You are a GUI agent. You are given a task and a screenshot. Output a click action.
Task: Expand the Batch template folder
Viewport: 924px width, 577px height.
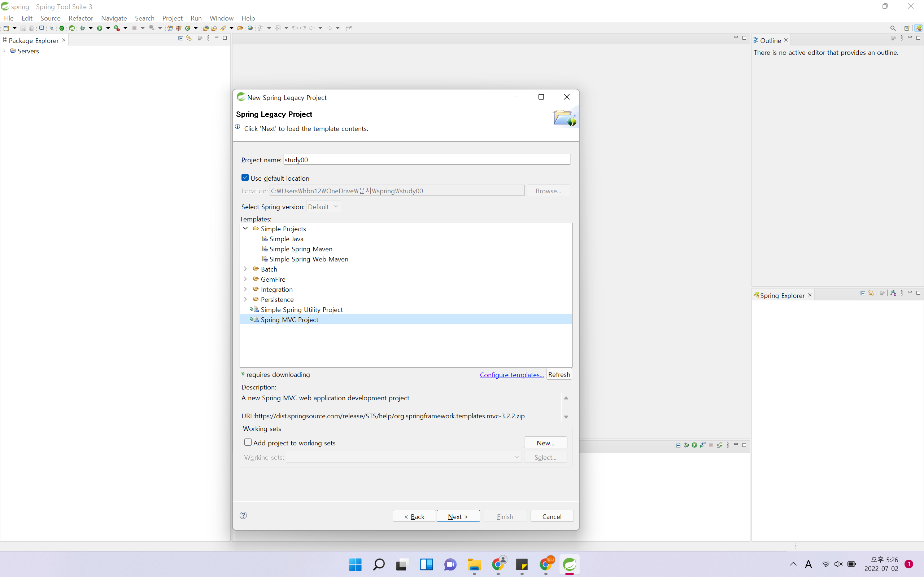pos(245,269)
